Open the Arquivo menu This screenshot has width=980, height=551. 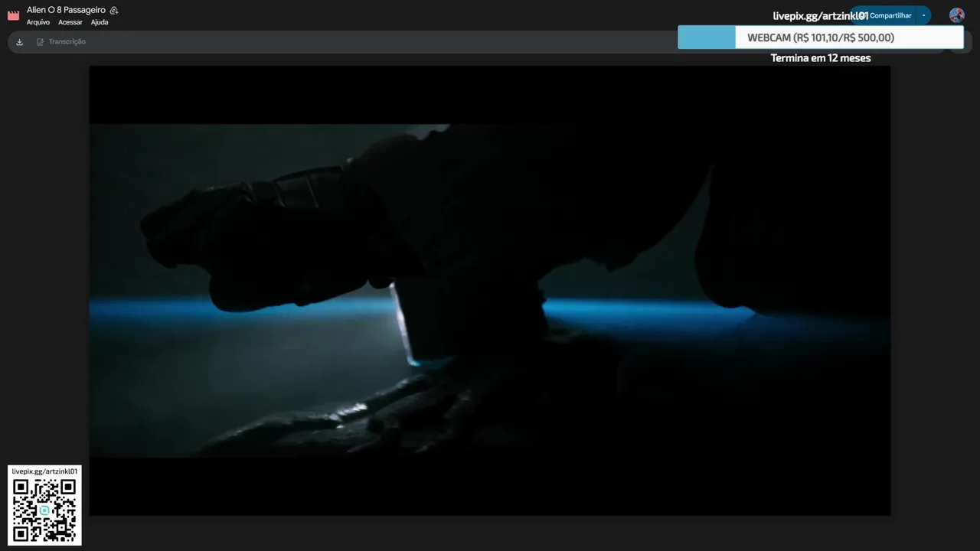38,22
